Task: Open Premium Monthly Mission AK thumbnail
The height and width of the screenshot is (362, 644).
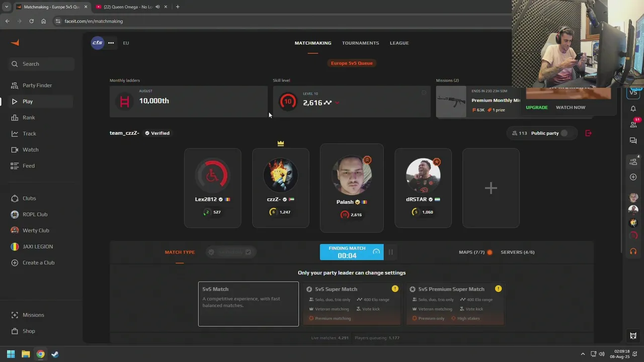Action: coord(451,102)
